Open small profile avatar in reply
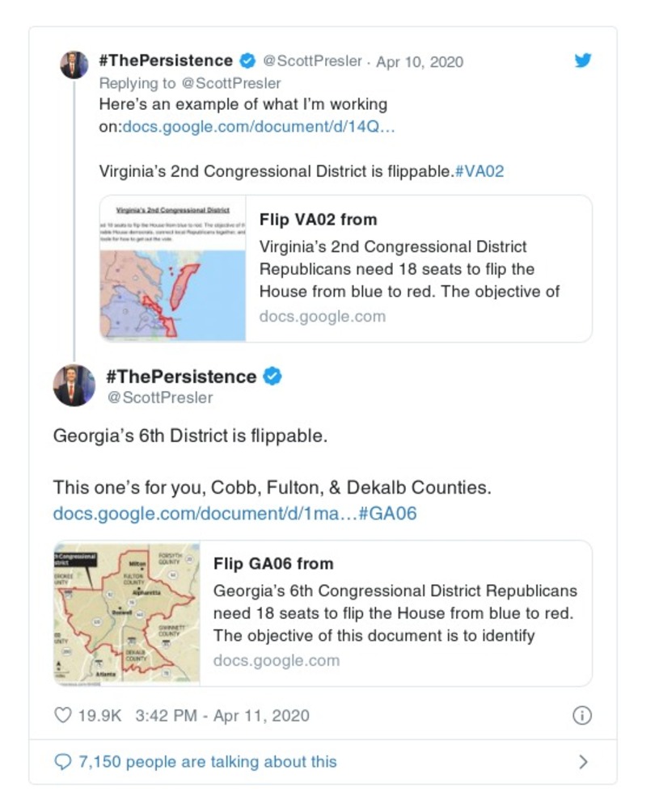 74,65
